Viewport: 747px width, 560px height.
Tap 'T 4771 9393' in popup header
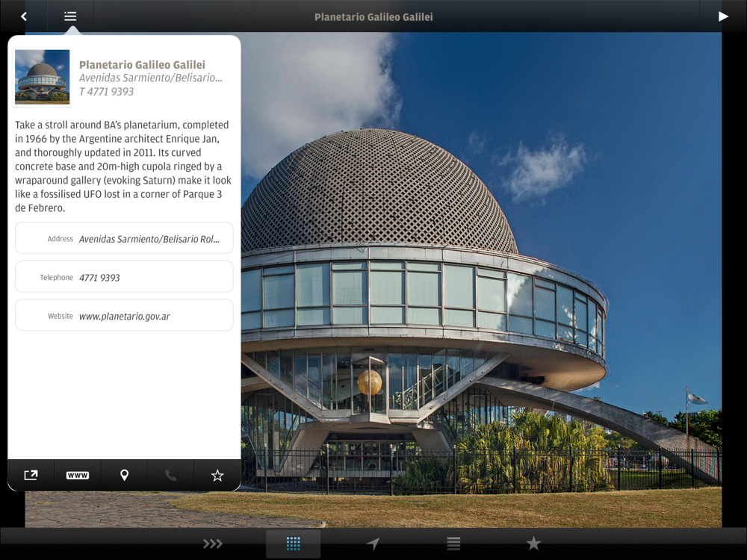(x=106, y=91)
